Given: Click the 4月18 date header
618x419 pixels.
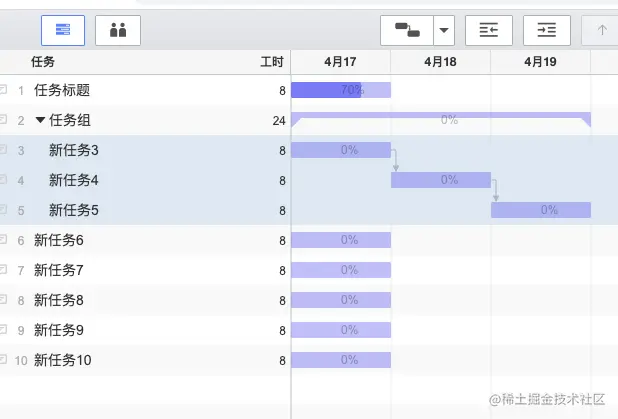Looking at the screenshot, I should pyautogui.click(x=440, y=62).
